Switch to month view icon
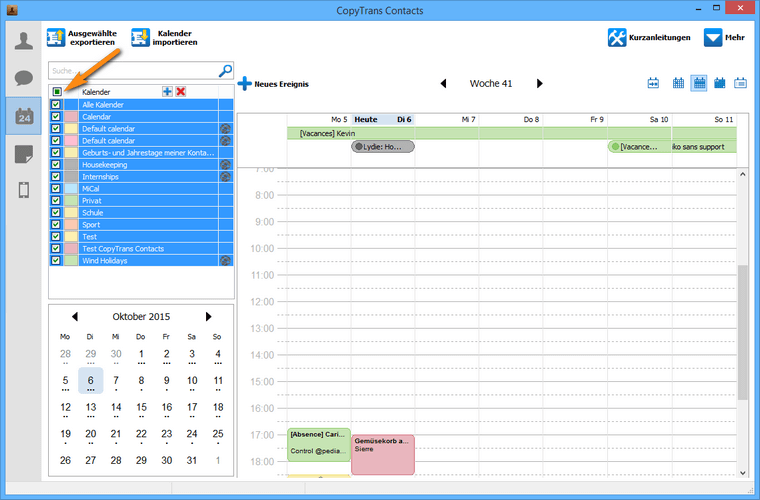 [720, 83]
